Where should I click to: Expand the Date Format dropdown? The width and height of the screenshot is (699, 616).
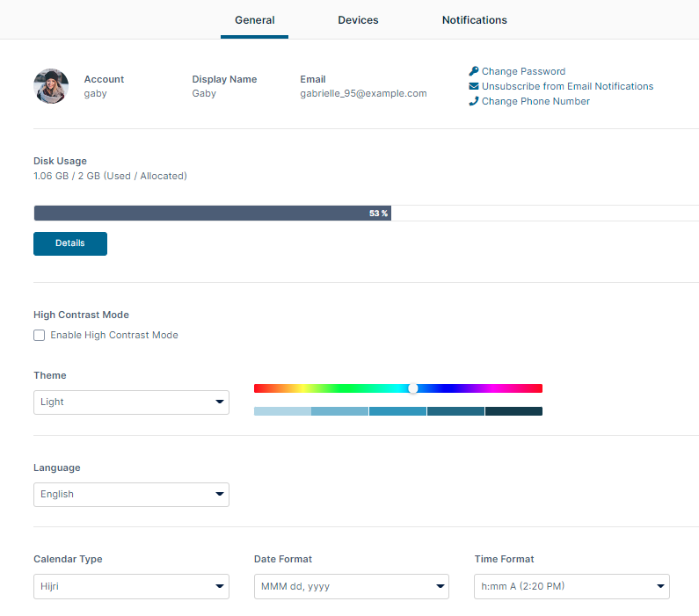click(351, 586)
